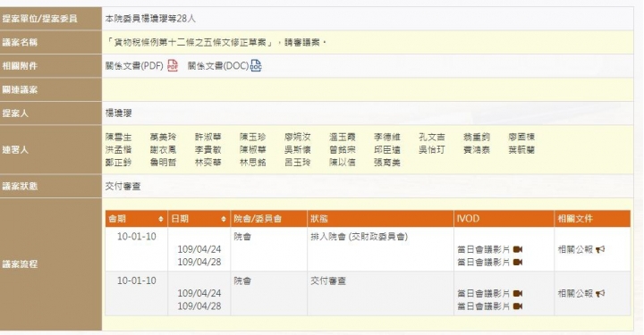Image resolution: width=644 pixels, height=335 pixels.
Task: Open second row 相關公報 link text
Action: [x=575, y=294]
